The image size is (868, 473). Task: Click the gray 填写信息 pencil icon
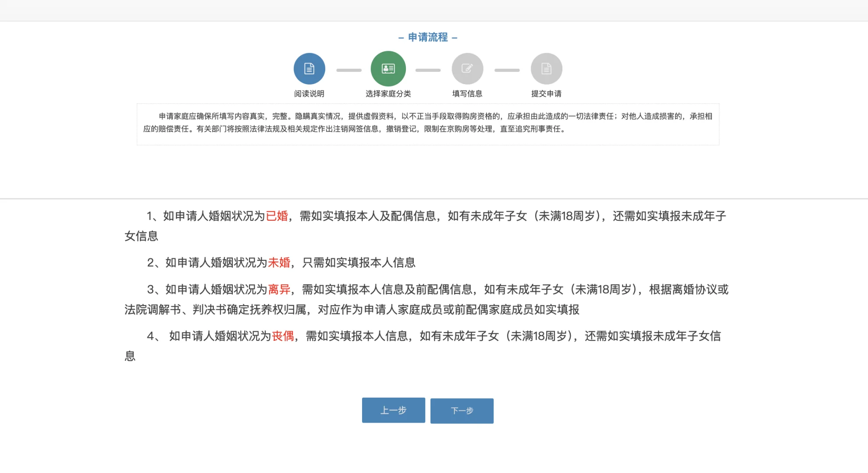point(467,69)
